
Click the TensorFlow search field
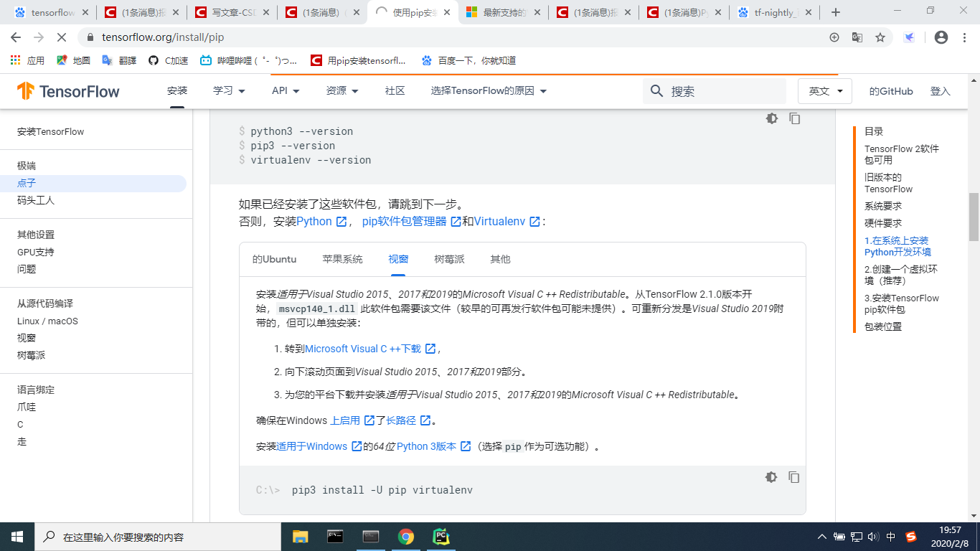coord(715,91)
